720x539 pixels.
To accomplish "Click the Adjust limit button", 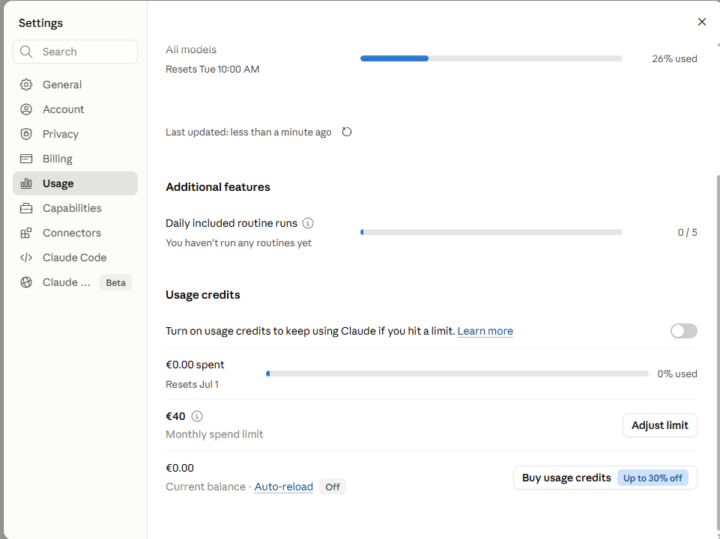I will pyautogui.click(x=660, y=425).
